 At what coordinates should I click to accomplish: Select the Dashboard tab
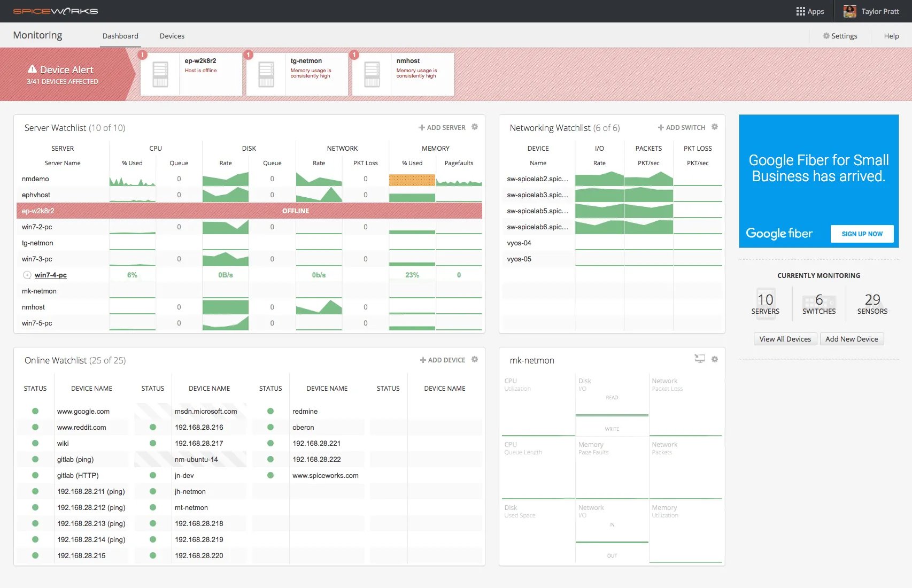120,36
